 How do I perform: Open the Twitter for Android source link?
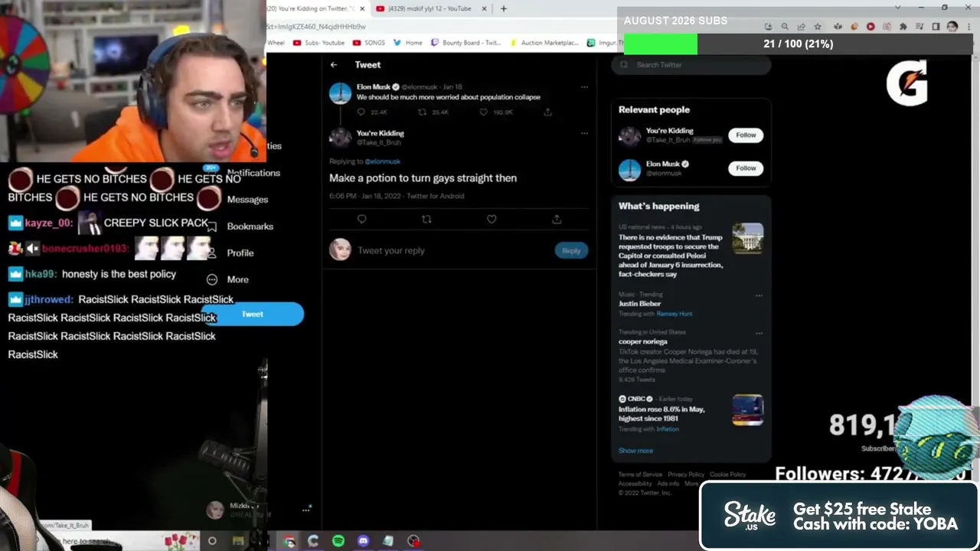pos(435,197)
